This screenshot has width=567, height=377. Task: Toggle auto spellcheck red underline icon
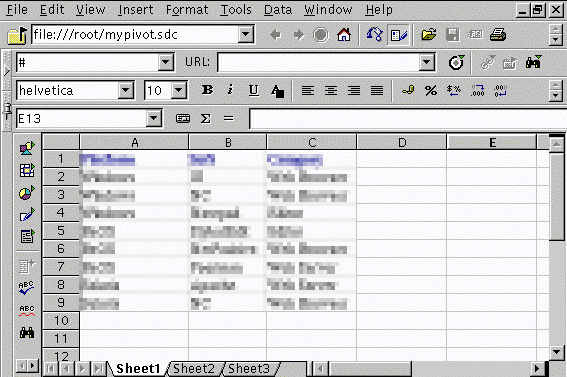pos(27,310)
